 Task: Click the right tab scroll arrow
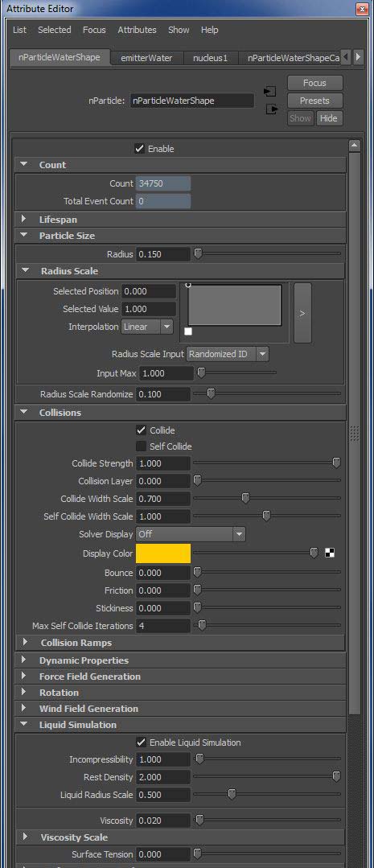pos(358,57)
